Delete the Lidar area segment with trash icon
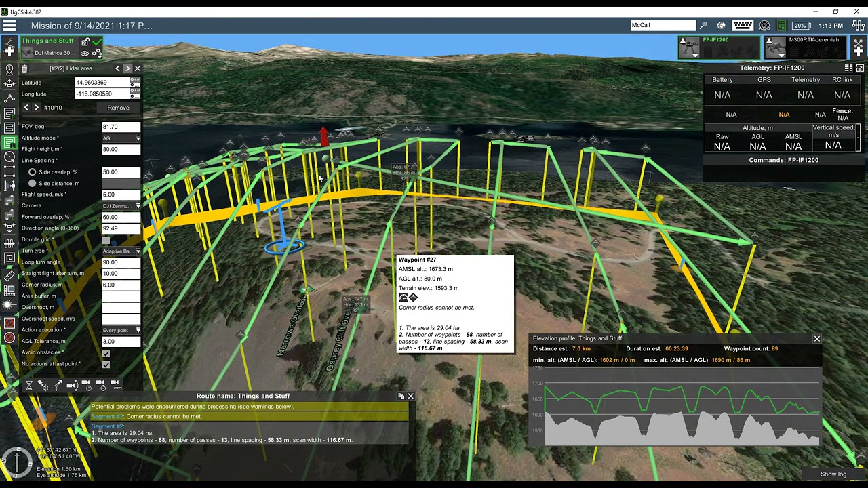The image size is (868, 488). coord(24,68)
